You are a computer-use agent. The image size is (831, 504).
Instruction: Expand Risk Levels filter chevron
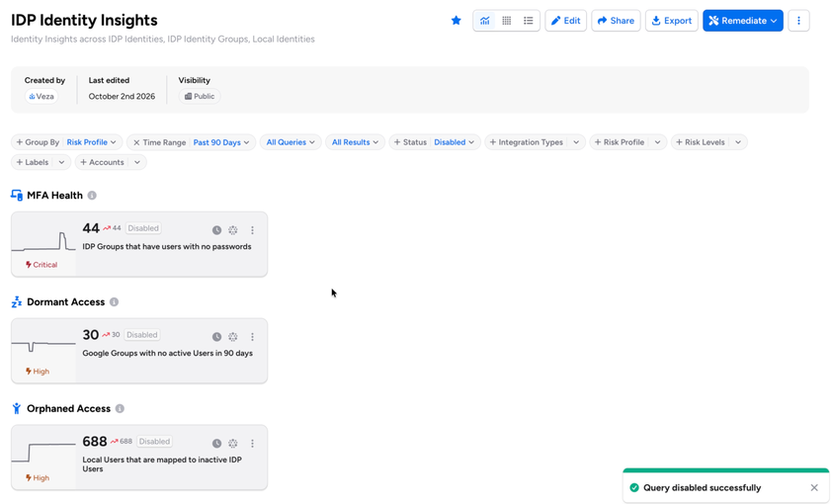(738, 142)
